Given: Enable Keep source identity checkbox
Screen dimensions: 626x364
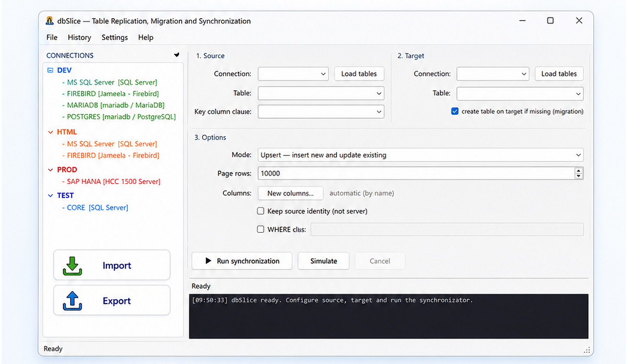Looking at the screenshot, I should click(261, 211).
